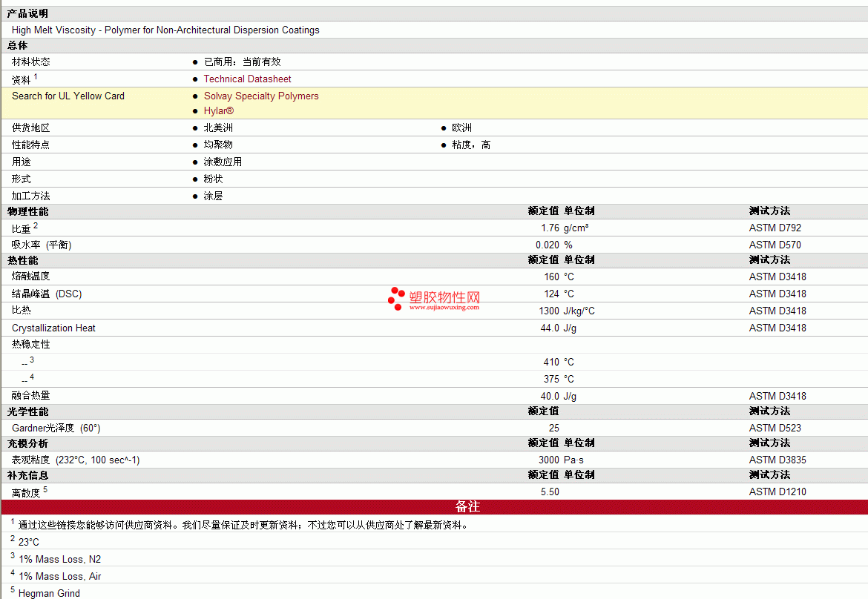
Task: Select the "比热" property label
Action: click(21, 311)
